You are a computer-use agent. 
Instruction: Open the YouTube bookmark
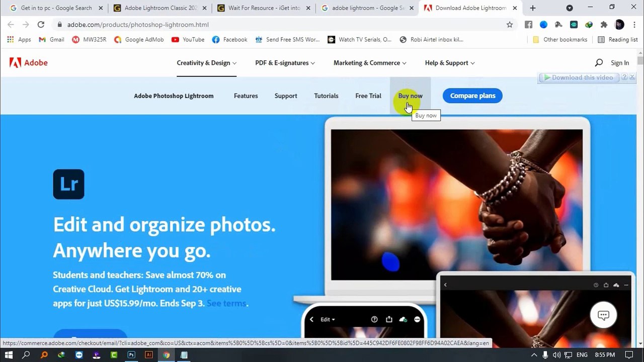click(188, 40)
